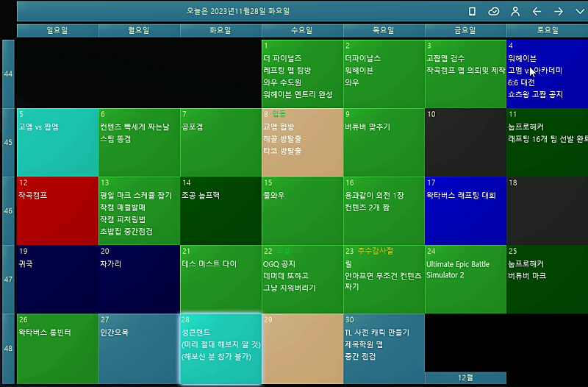Click the cloud sync checkmark icon

coord(493,11)
